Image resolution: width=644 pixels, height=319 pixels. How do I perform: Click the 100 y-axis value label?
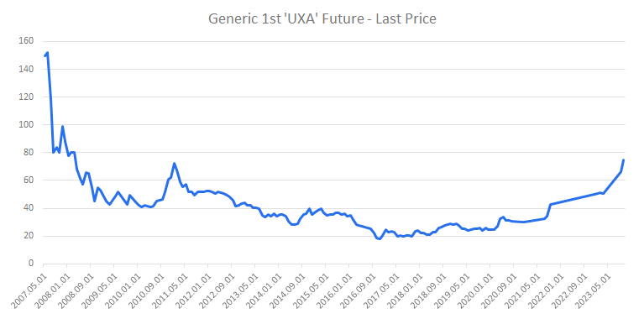click(x=26, y=125)
